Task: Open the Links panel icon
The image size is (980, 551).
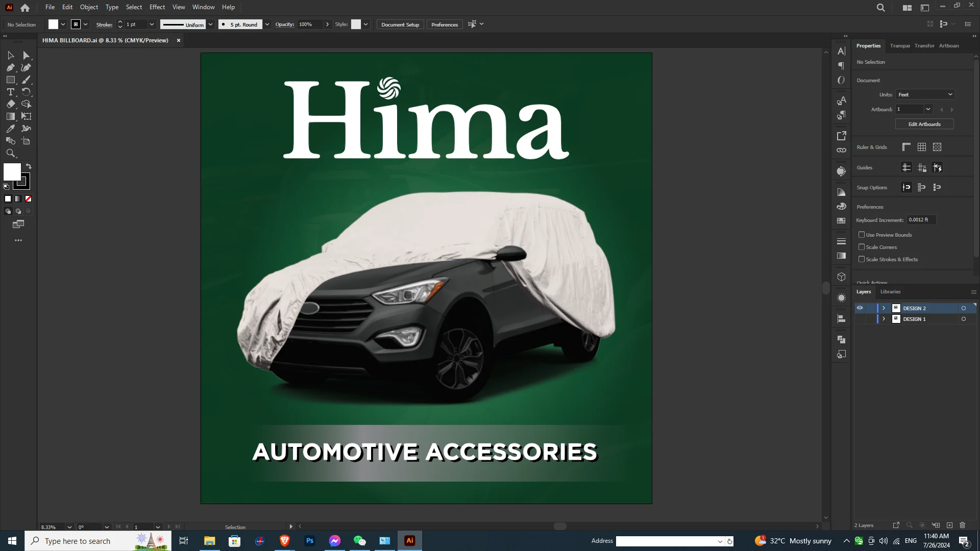Action: click(x=842, y=150)
